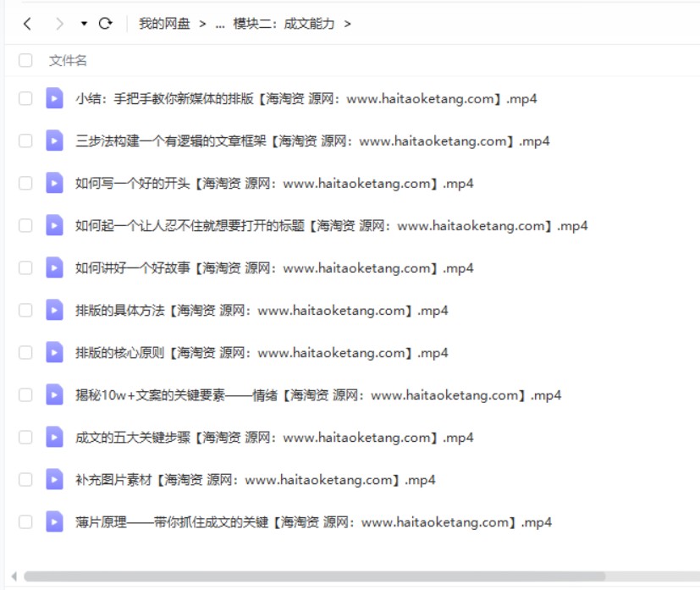Screen dimensions: 700x590
Task: Click video icon of 如何写一个好的开头
Action: (54, 183)
